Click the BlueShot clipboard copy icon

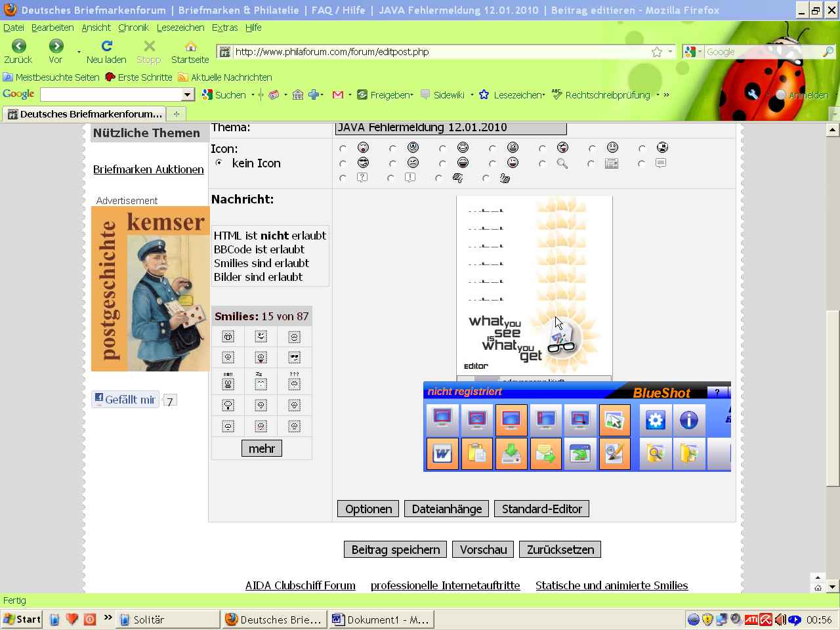(x=477, y=454)
